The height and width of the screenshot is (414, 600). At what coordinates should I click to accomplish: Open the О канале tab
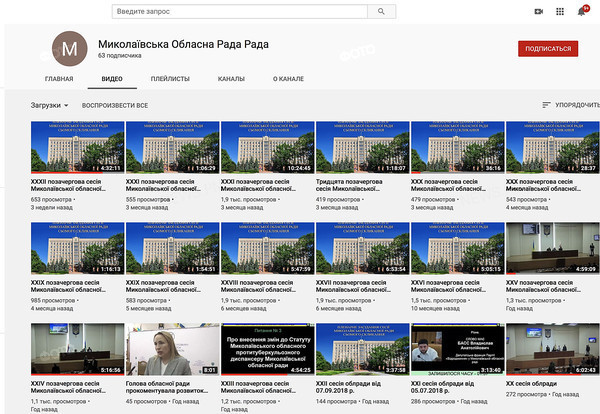[289, 77]
